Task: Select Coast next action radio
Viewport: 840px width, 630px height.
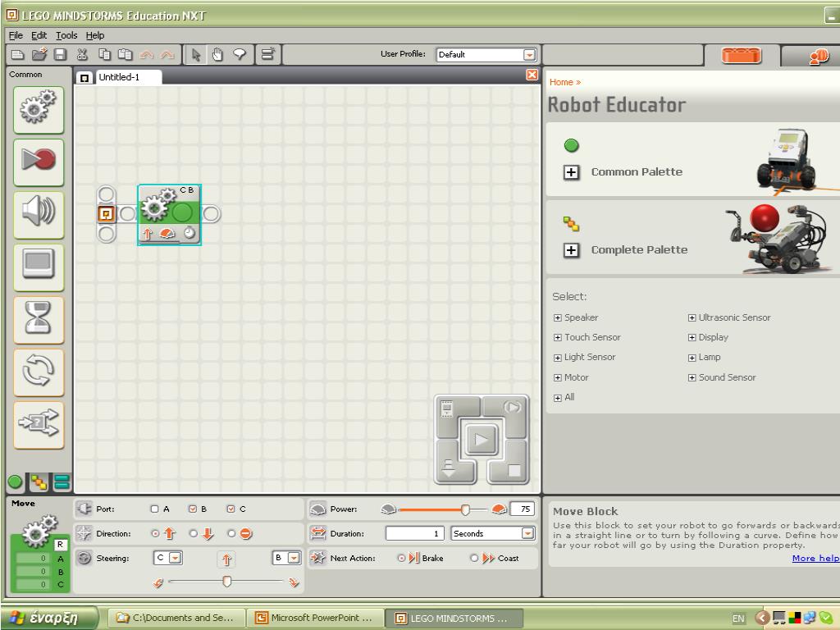Action: 474,558
